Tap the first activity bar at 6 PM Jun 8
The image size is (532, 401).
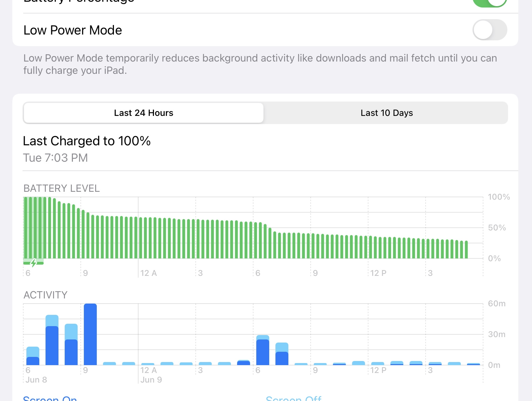click(x=33, y=356)
